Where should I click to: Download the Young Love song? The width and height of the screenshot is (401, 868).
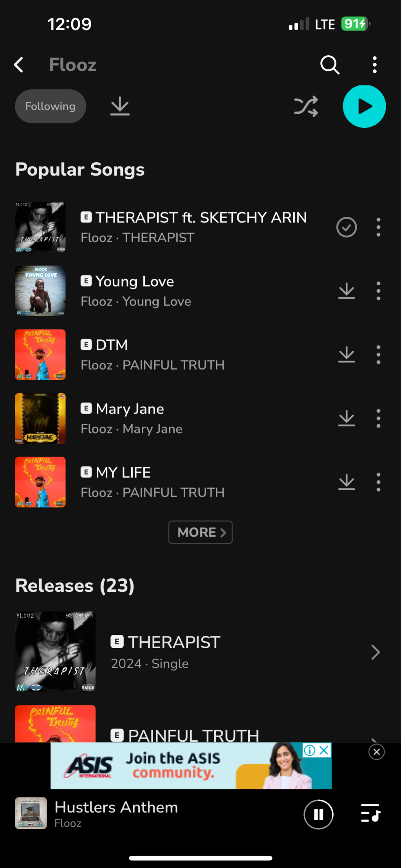(x=347, y=291)
